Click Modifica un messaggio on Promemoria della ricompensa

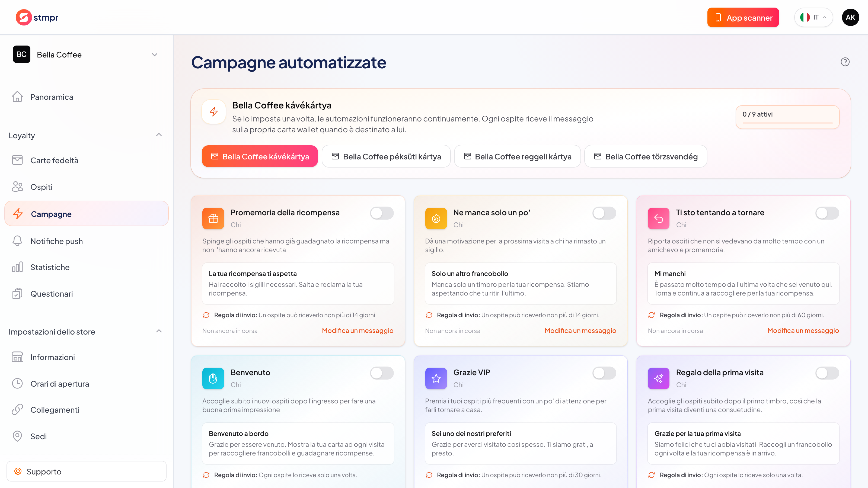(x=358, y=330)
